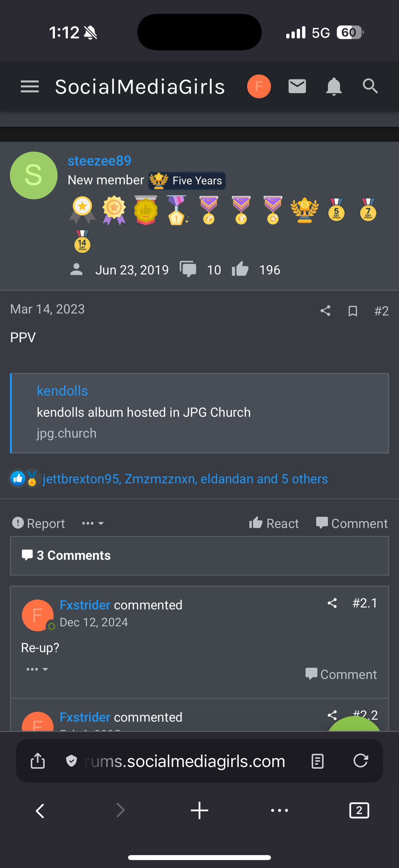Screen dimensions: 399x868
Task: Expand the post's more options dropdown
Action: coord(93,523)
